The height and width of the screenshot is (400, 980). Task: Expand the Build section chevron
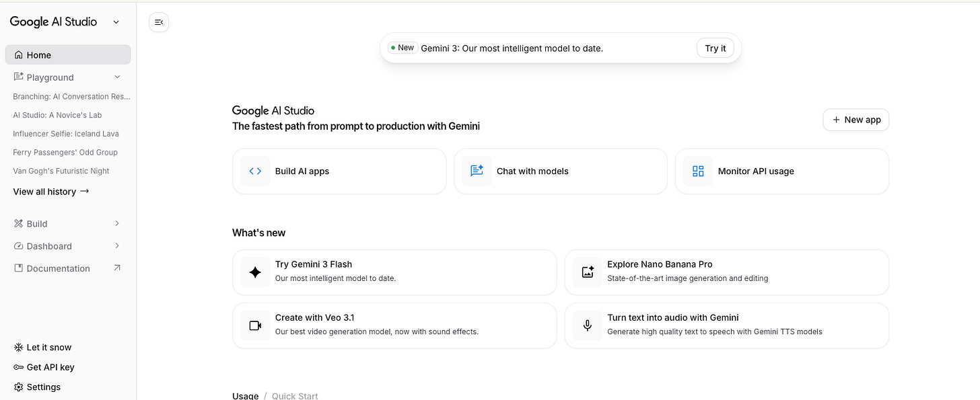tap(117, 223)
